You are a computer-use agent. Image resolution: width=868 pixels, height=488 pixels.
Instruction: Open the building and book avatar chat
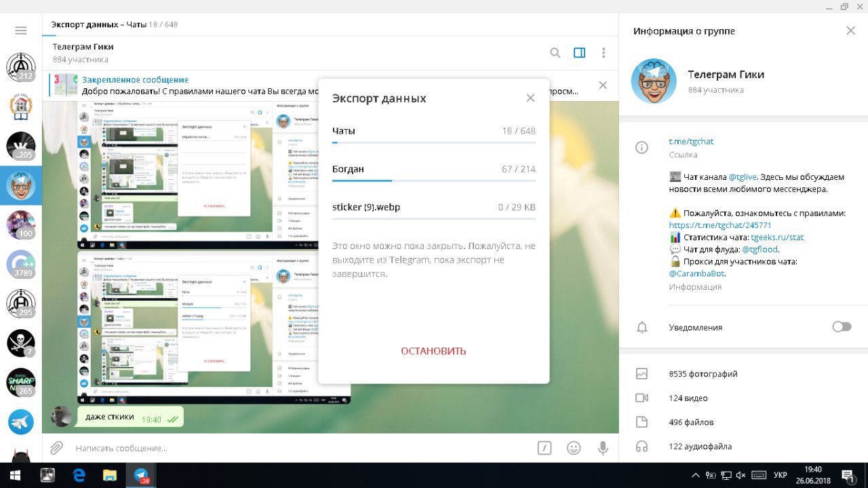pos(21,107)
